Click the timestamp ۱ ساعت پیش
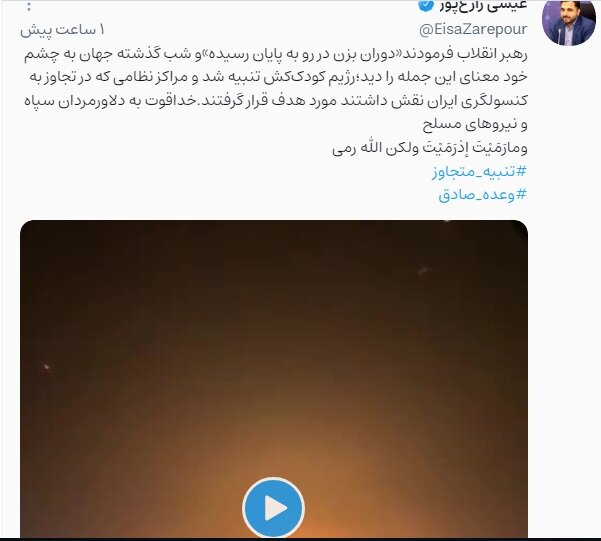This screenshot has height=541, width=601. pyautogui.click(x=62, y=30)
